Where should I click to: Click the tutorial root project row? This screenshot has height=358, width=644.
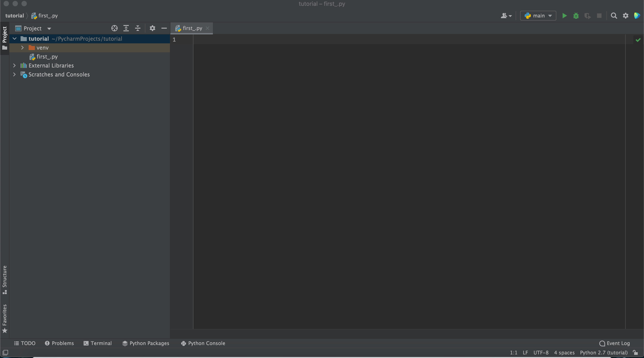coord(89,39)
